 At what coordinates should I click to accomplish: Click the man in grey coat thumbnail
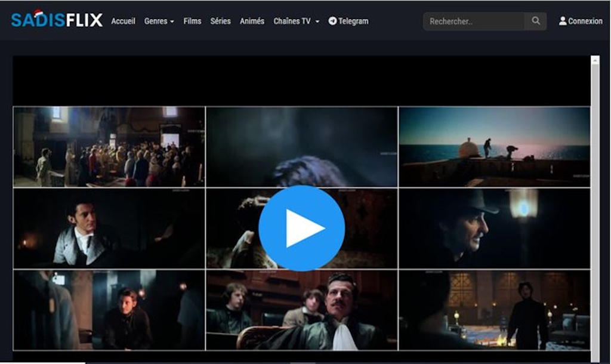pos(109,229)
